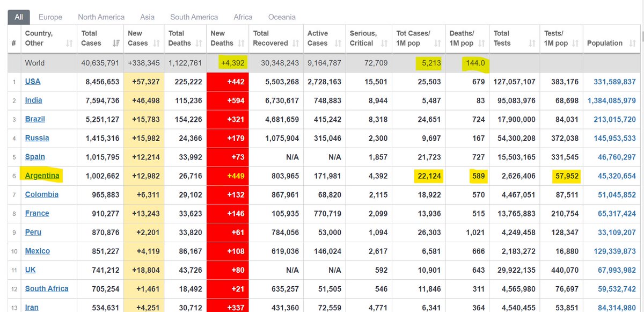Click Argentina's new deaths cell +449

click(228, 176)
